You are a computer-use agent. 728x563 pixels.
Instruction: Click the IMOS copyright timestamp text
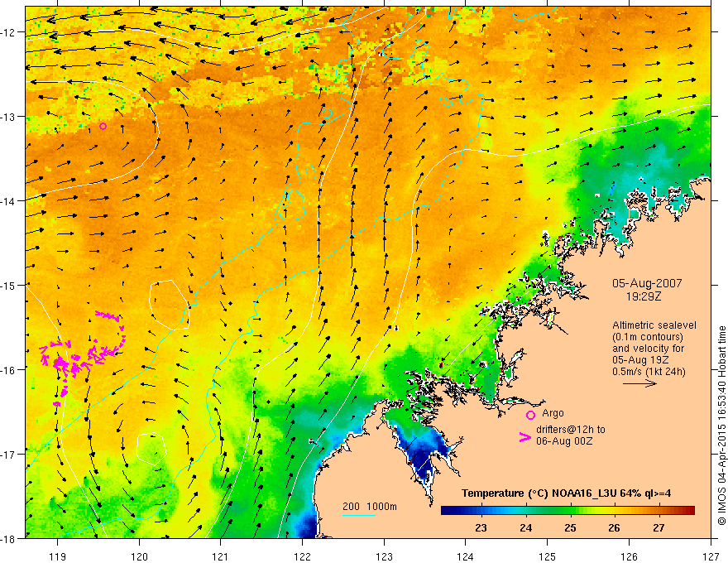coord(721,426)
